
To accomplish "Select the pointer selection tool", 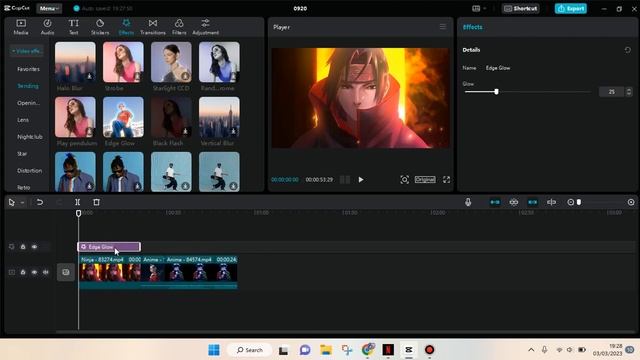I will pyautogui.click(x=11, y=202).
